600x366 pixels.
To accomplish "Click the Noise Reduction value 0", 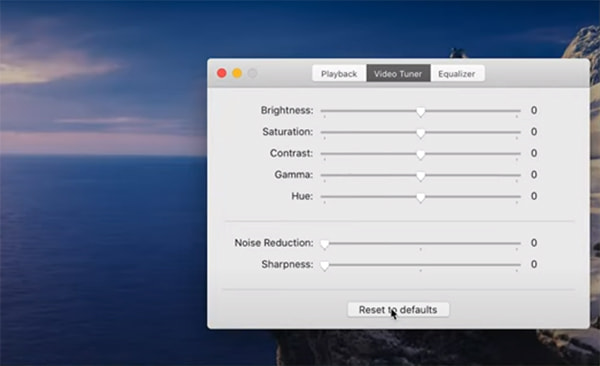I will (x=534, y=243).
